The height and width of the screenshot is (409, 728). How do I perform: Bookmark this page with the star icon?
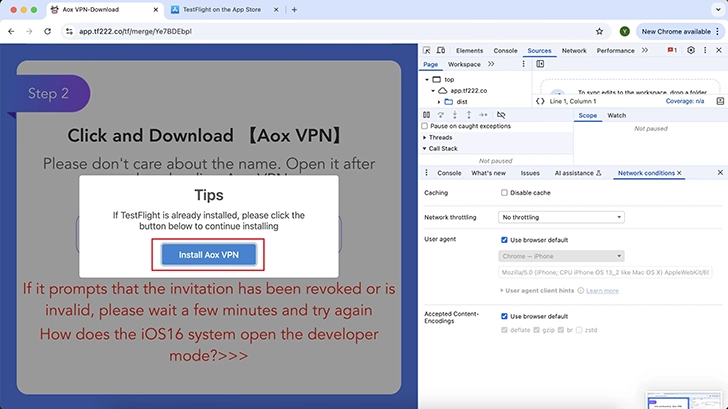click(599, 32)
